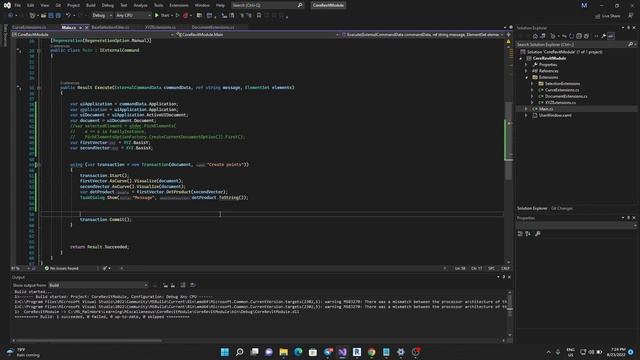The height and width of the screenshot is (360, 640).
Task: Click the CRLF line ending indicator
Action: [x=505, y=268]
